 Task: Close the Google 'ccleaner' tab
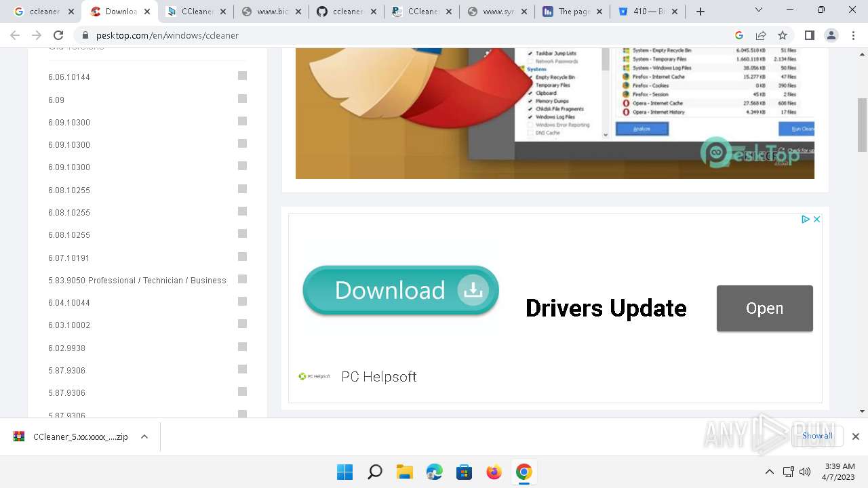pyautogui.click(x=71, y=12)
